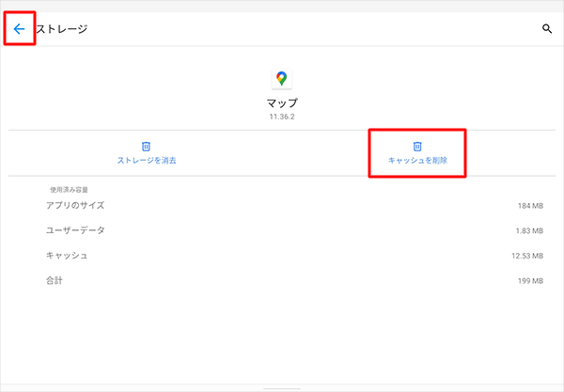This screenshot has width=564, height=392.
Task: Click the マップ app name
Action: pyautogui.click(x=281, y=102)
